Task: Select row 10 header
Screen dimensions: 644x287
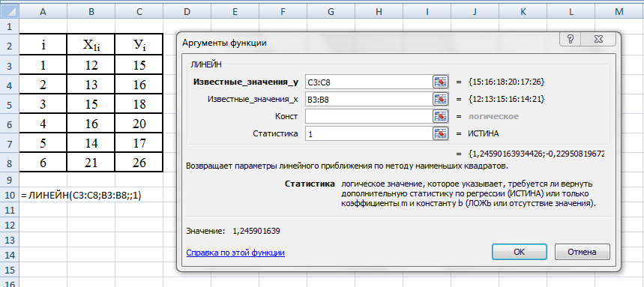Action: pyautogui.click(x=9, y=196)
